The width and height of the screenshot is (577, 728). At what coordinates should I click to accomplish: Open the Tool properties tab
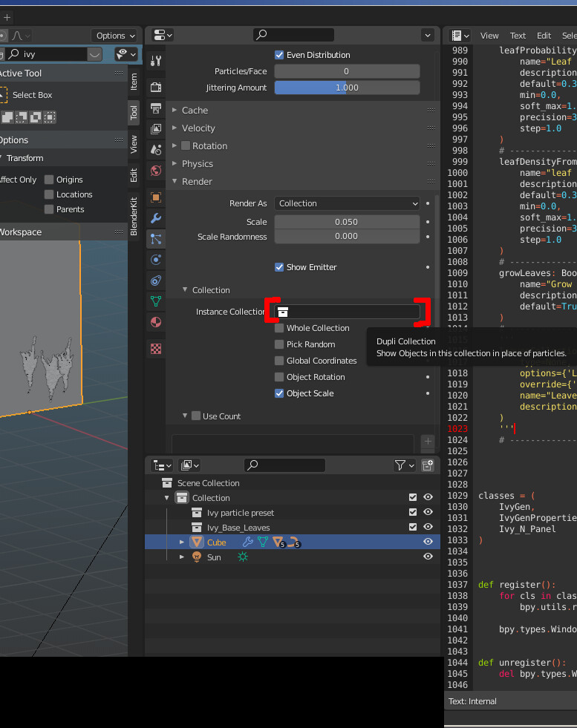click(156, 60)
